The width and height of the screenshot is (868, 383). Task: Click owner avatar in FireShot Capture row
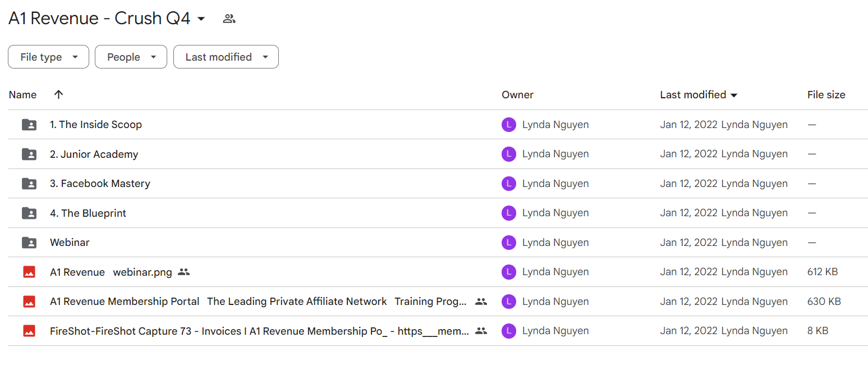point(508,331)
